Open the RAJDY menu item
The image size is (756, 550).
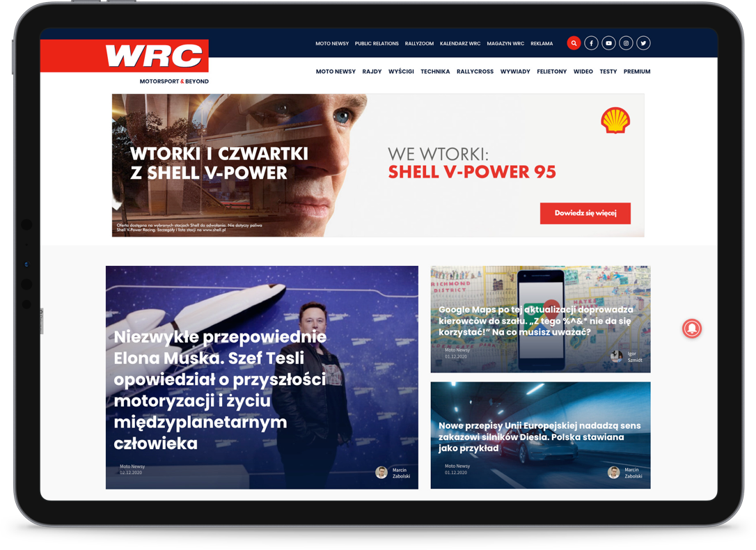click(372, 71)
